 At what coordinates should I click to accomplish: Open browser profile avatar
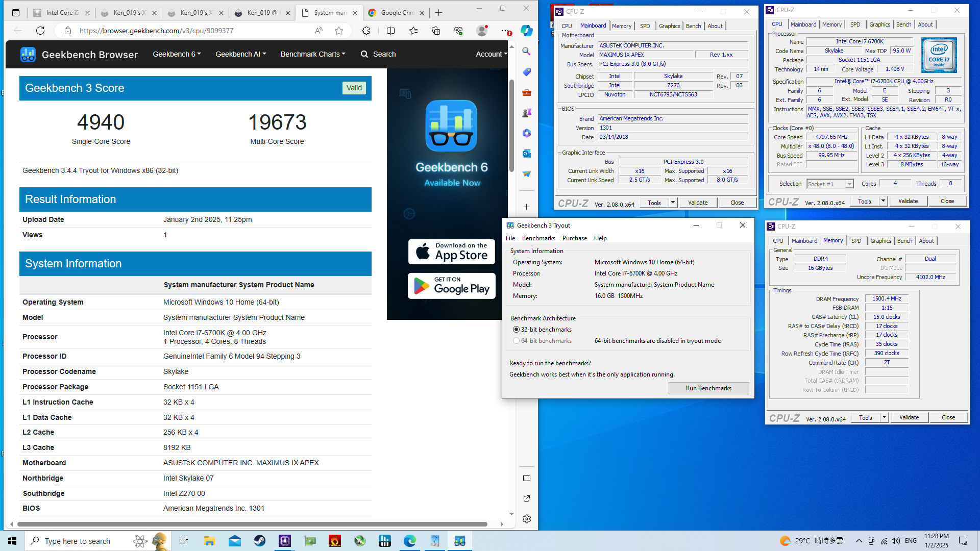[x=481, y=31]
